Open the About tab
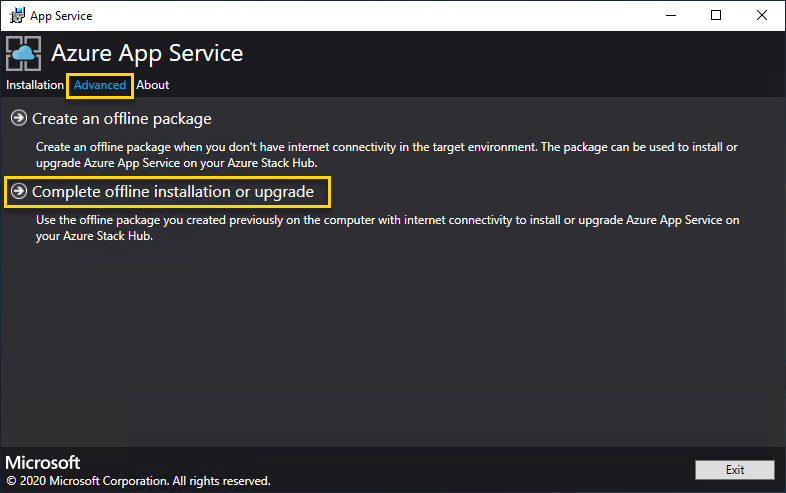The image size is (786, 493). 153,85
